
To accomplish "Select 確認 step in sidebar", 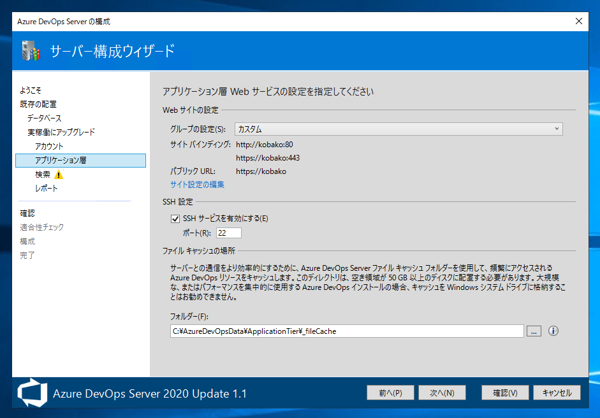I will tap(27, 213).
